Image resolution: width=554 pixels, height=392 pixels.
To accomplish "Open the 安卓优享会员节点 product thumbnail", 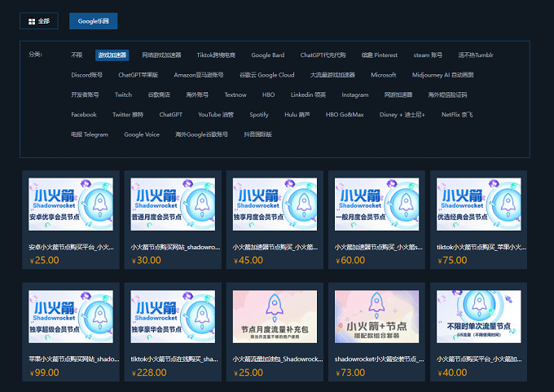I will 71,204.
